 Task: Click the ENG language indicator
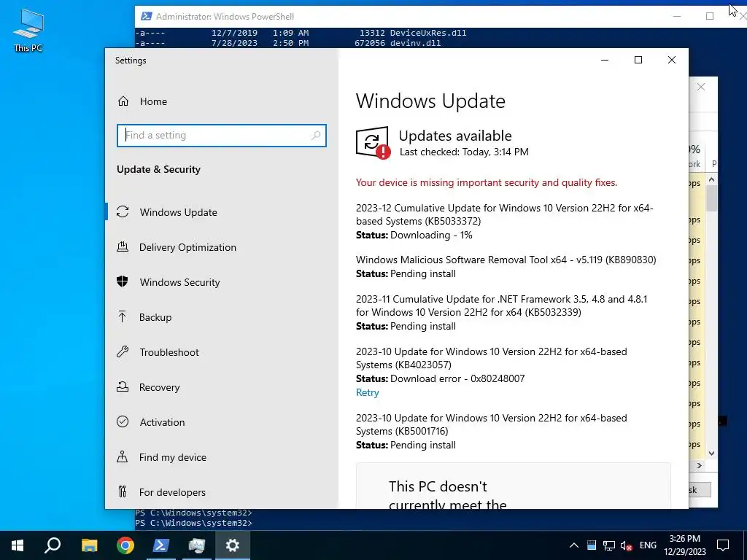pos(648,545)
